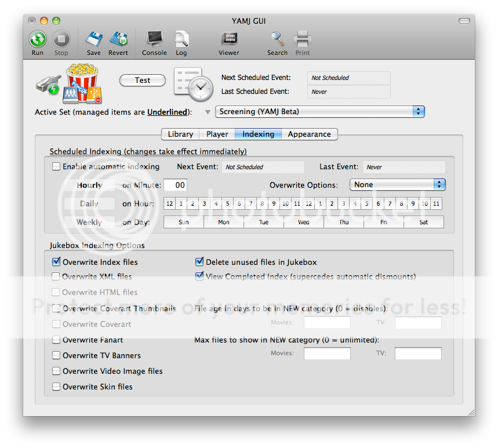
Task: Select Wed as the weekly indexing day
Action: click(303, 221)
